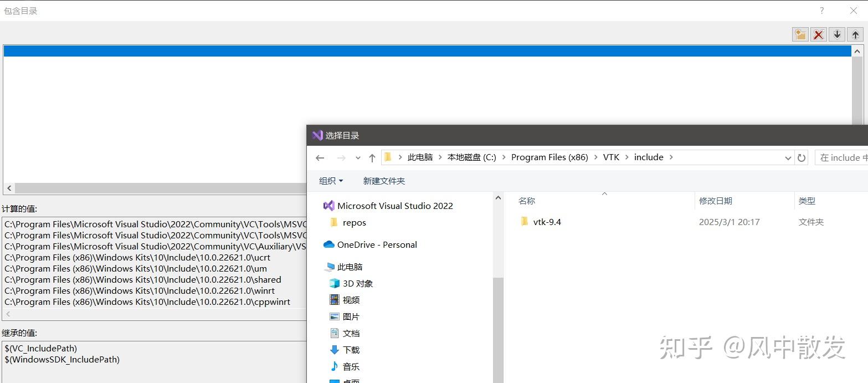The image size is (868, 383).
Task: Select 下载 in the navigation sidebar
Action: pos(351,350)
